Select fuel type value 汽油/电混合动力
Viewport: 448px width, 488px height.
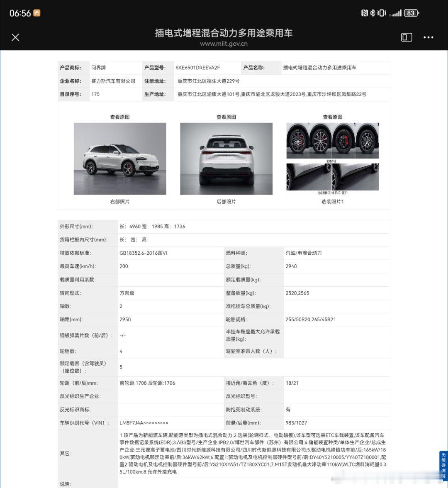coord(304,253)
